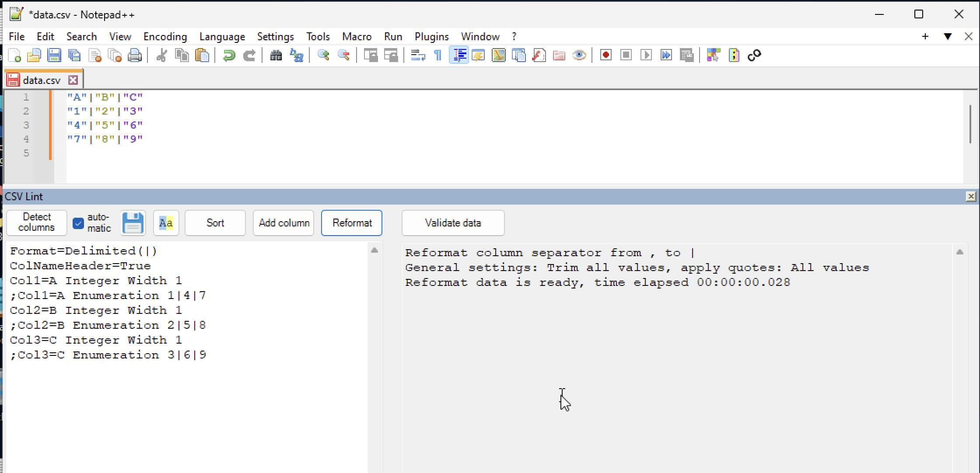Open the tab list dropdown arrow

[x=948, y=37]
